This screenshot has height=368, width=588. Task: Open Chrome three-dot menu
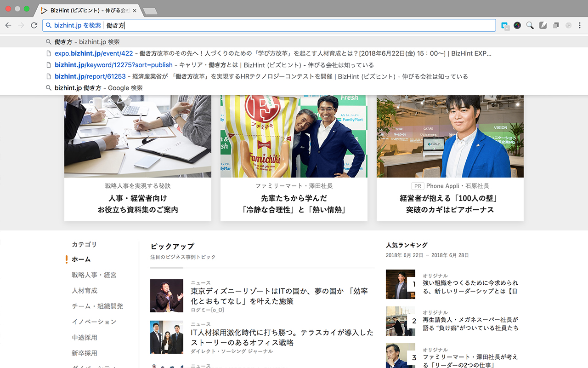pos(580,25)
